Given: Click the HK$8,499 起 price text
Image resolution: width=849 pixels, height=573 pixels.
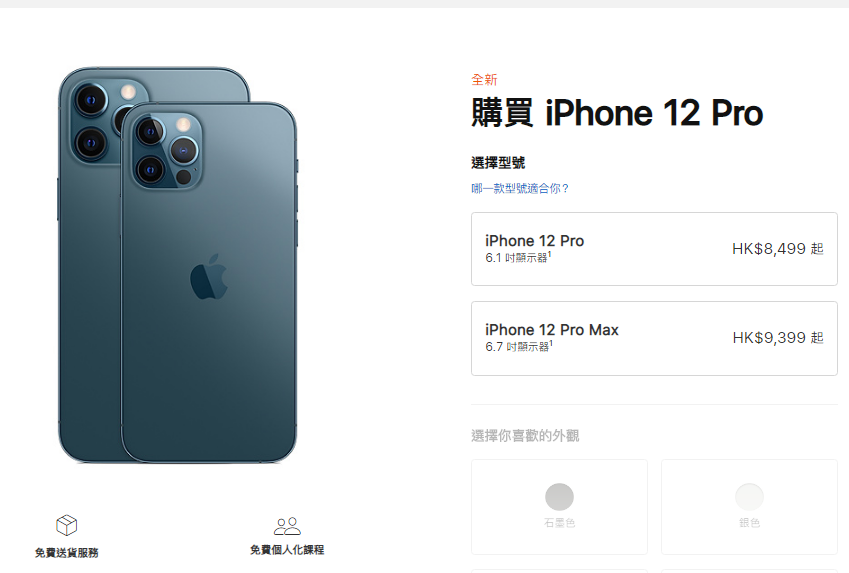Looking at the screenshot, I should 778,249.
